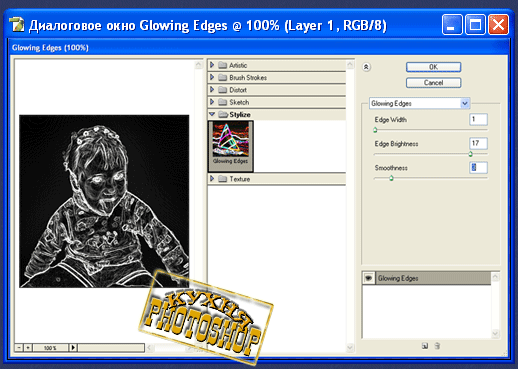
Task: Click the Distort folder icon
Action: point(222,90)
